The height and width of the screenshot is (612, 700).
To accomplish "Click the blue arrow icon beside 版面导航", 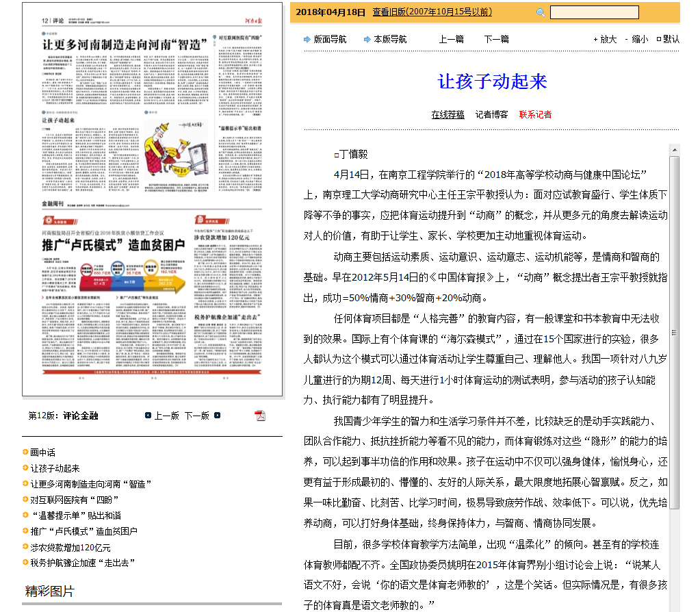I will (x=307, y=39).
